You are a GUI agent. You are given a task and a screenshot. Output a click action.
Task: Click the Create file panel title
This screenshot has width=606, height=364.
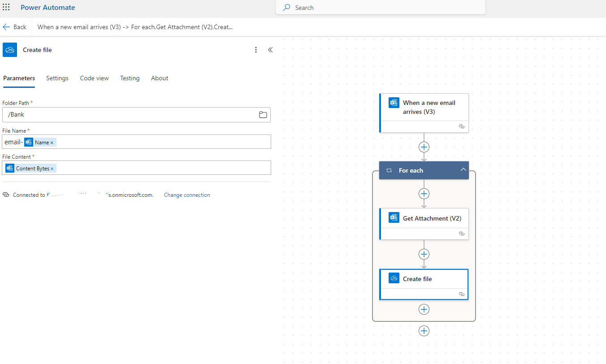[37, 50]
